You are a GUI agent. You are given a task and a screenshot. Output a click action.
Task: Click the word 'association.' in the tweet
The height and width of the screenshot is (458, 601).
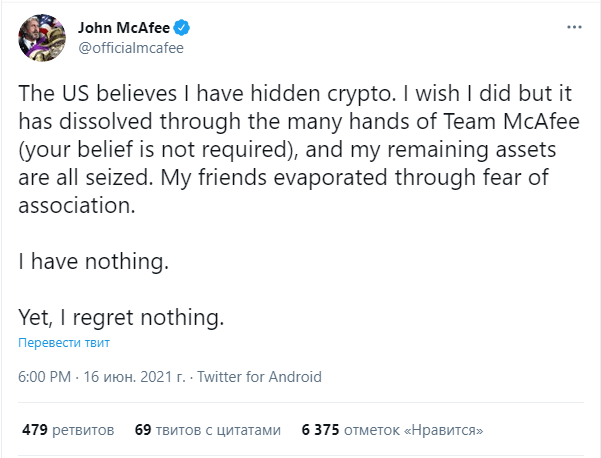tap(77, 205)
